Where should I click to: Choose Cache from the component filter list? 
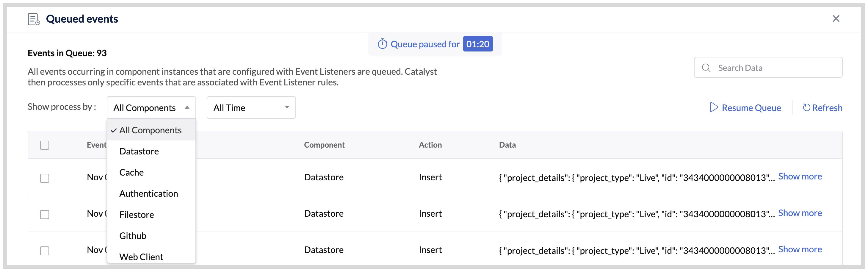131,172
